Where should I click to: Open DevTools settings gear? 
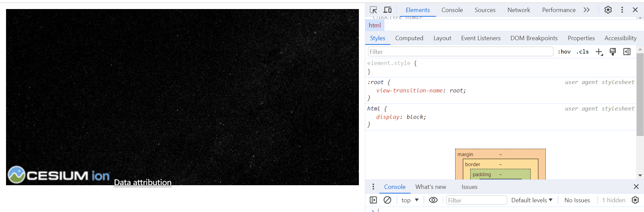coord(608,10)
